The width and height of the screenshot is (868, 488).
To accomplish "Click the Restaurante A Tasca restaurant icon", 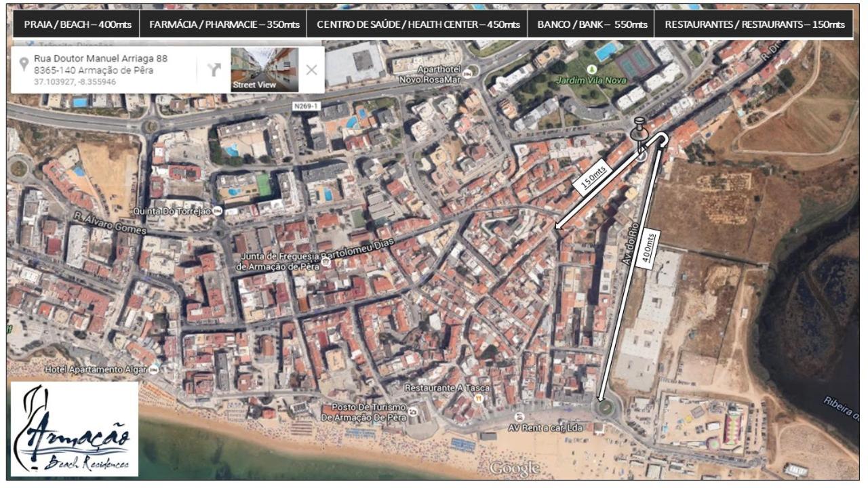I will tap(479, 399).
